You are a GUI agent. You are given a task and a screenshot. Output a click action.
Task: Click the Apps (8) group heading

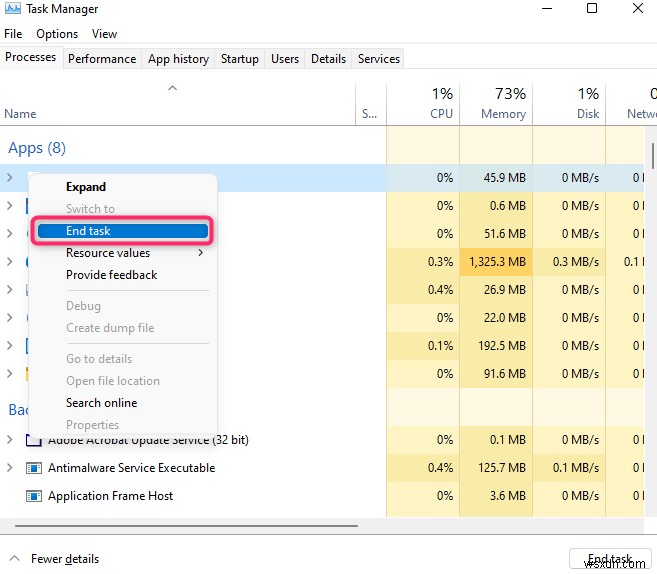click(x=37, y=148)
